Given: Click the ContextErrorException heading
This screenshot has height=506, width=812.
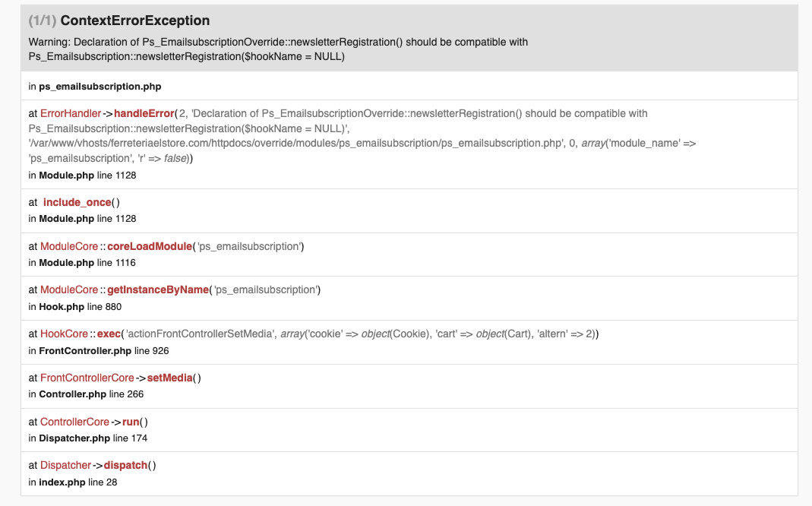Looking at the screenshot, I should coord(134,21).
